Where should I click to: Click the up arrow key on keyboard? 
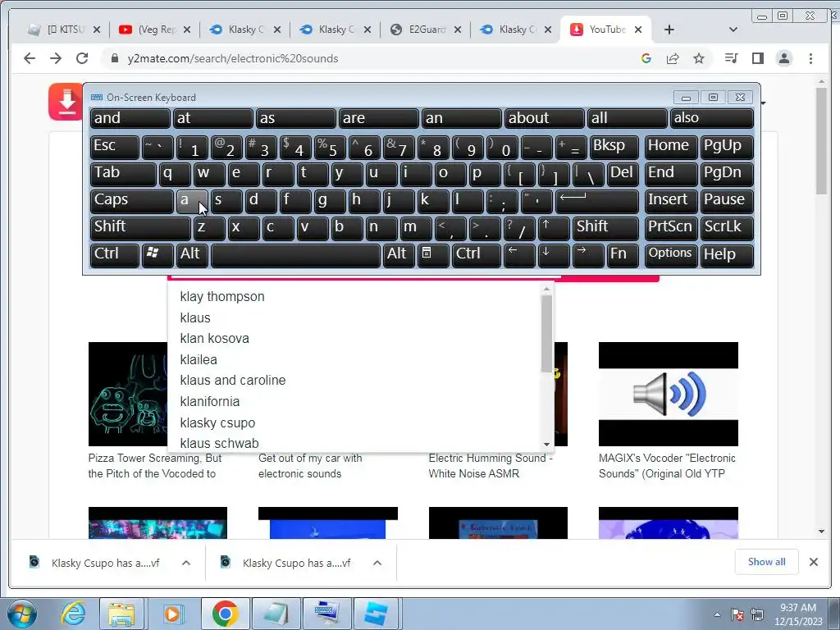(553, 228)
